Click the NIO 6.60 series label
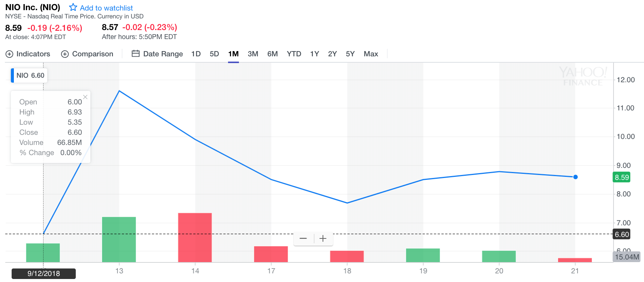The width and height of the screenshot is (644, 282). pyautogui.click(x=30, y=75)
